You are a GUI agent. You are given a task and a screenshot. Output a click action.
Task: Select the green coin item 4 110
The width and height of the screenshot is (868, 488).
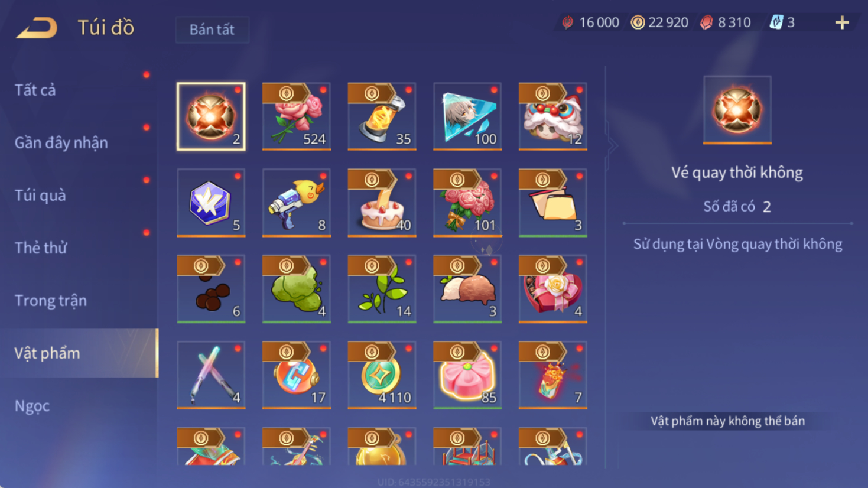click(x=382, y=375)
